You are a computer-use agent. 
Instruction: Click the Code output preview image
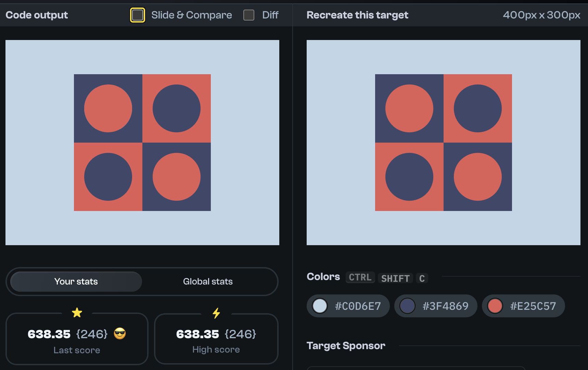coord(142,143)
